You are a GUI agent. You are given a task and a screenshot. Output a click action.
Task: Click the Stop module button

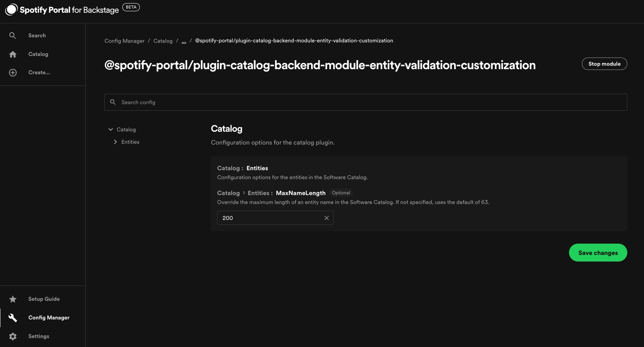(x=604, y=64)
